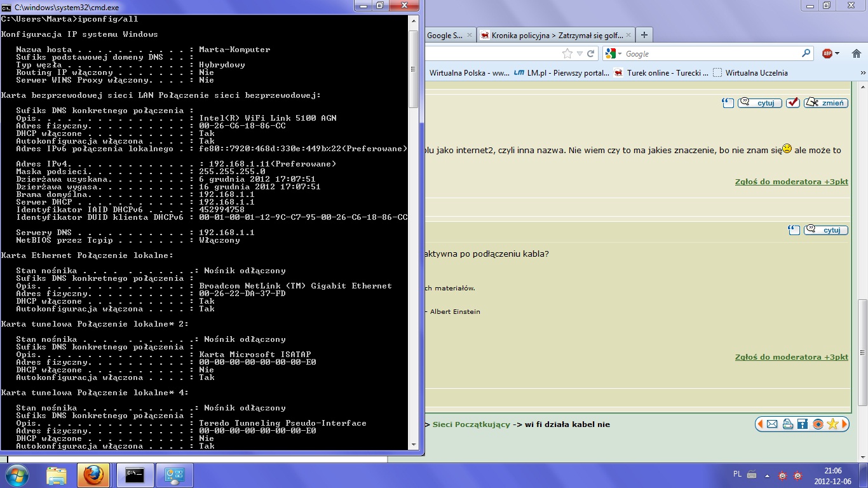Open Windows Explorer from the taskbar

57,475
